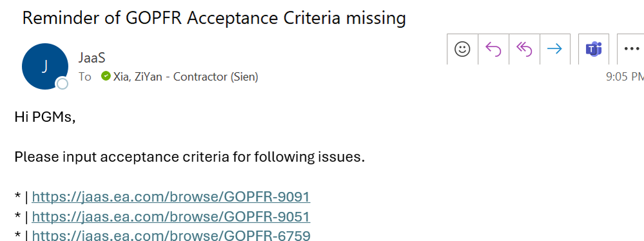Click the sender avatar with letter J
644x241 pixels.
44,66
